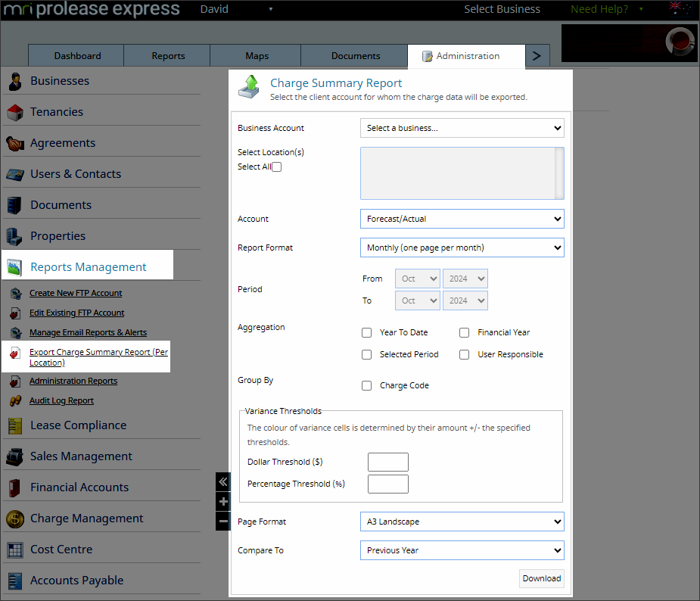
Task: Click the locations list scrollbar
Action: coord(559,173)
